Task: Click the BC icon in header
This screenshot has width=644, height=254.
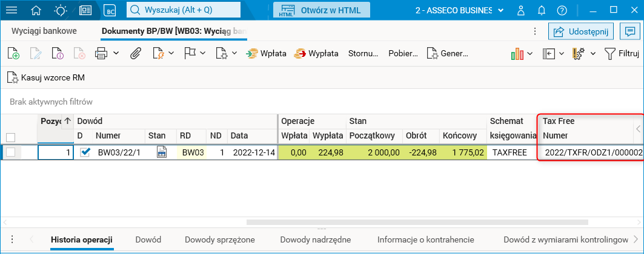Action: [x=110, y=11]
